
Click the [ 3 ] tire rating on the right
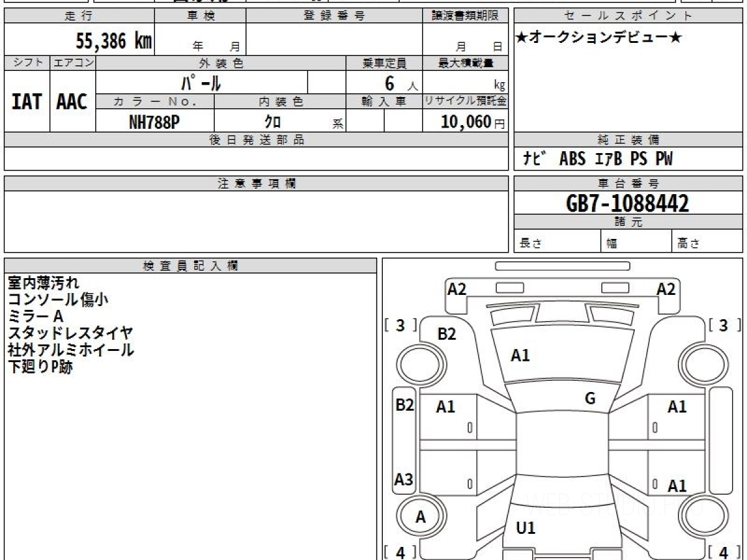(x=725, y=325)
